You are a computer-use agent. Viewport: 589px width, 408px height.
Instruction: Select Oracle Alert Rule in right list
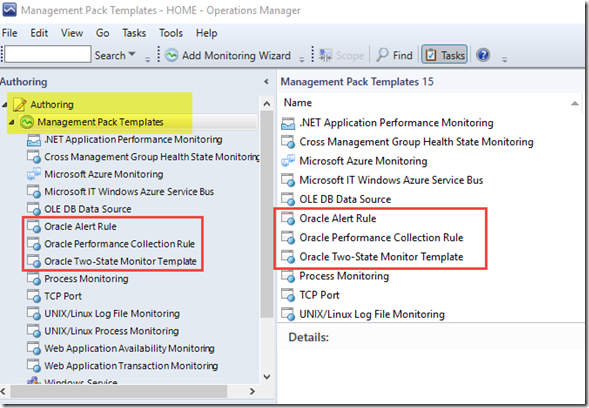point(337,218)
